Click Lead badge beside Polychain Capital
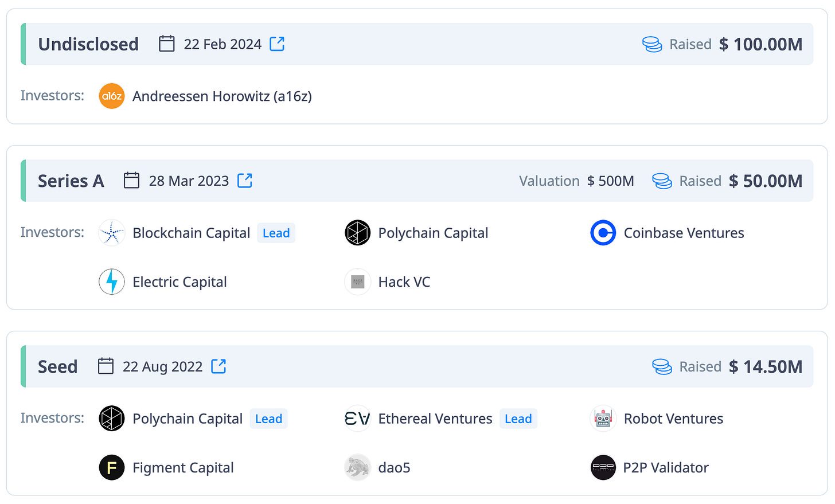The height and width of the screenshot is (504, 835). (268, 419)
